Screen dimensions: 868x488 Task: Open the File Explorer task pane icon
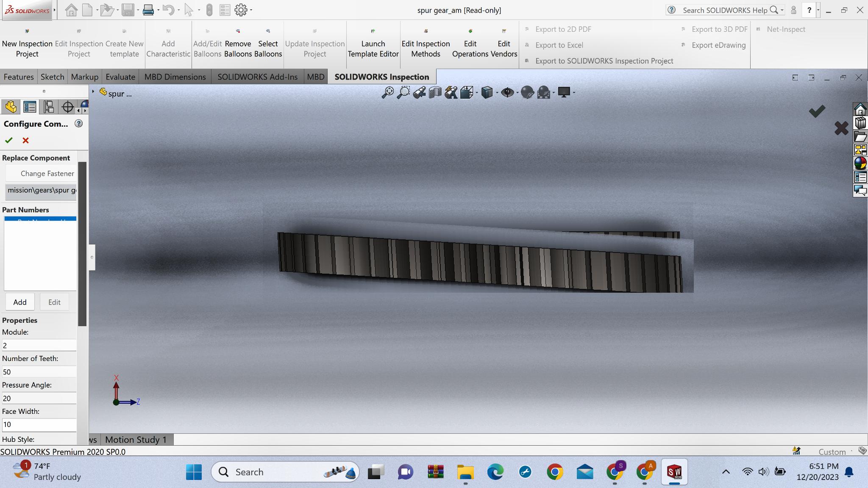pyautogui.click(x=860, y=137)
